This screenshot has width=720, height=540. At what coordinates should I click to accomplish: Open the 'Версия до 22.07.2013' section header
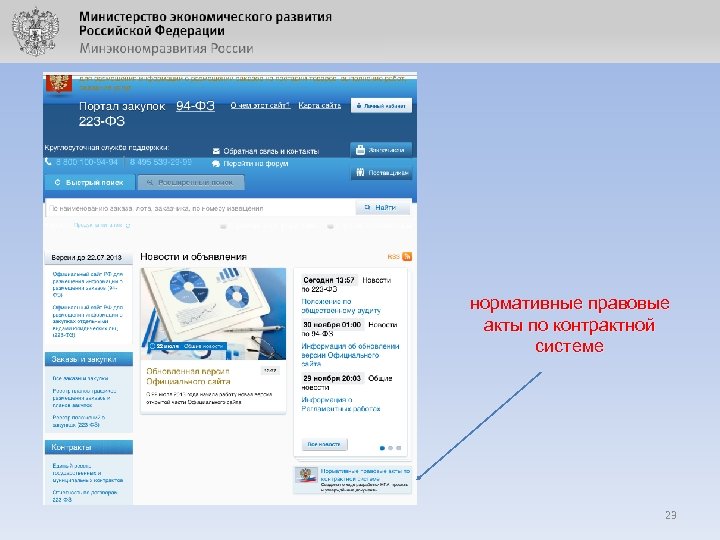click(x=89, y=258)
